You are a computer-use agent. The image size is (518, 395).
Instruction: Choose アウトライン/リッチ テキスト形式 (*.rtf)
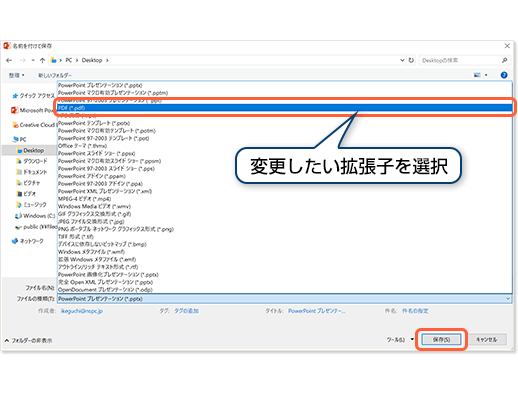click(285, 267)
